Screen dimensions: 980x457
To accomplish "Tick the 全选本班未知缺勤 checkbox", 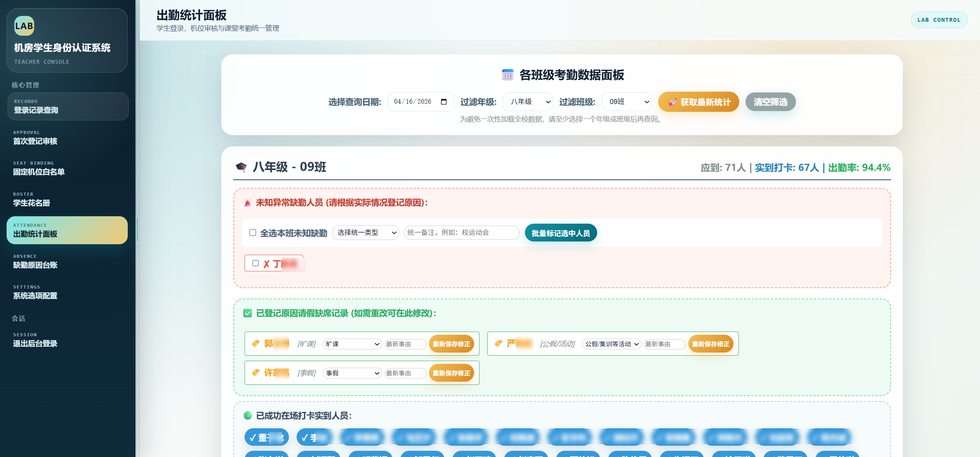I will 253,233.
